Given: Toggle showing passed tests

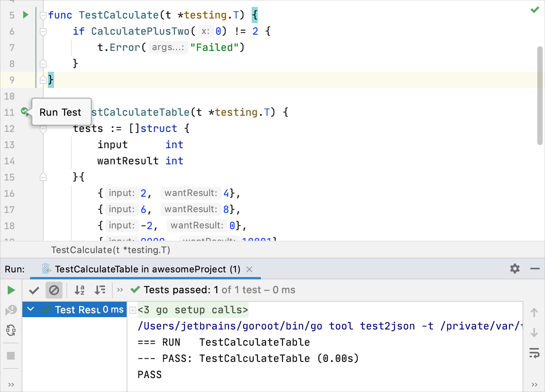Looking at the screenshot, I should 34,290.
